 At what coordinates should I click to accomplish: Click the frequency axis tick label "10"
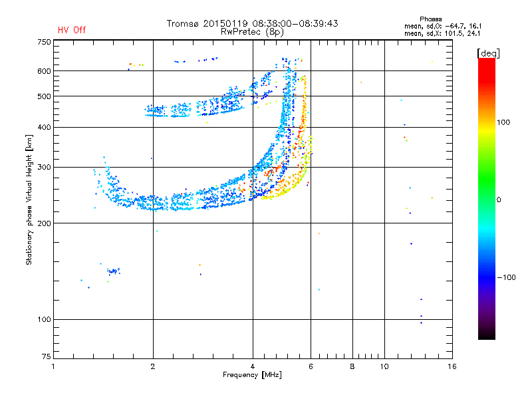pos(384,366)
